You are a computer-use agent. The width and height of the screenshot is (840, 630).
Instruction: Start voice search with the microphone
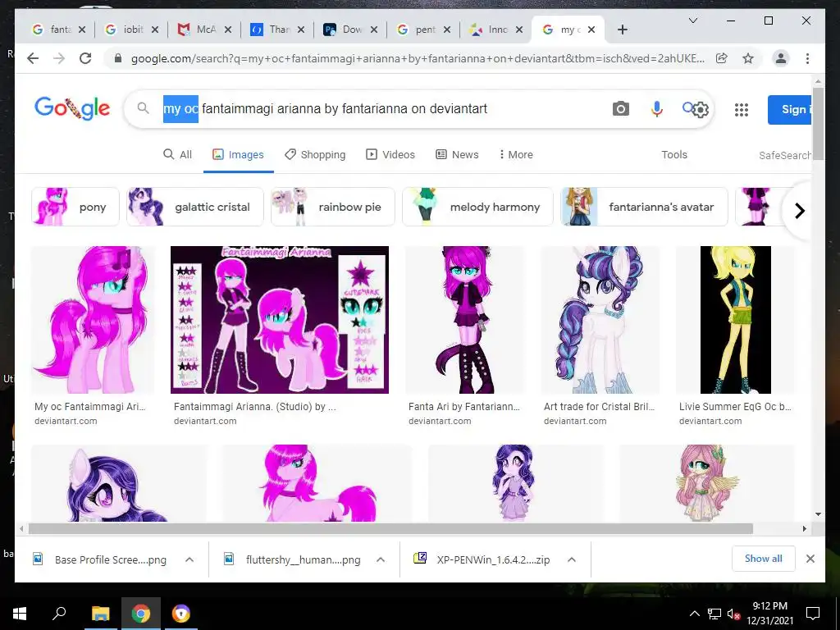click(x=656, y=109)
